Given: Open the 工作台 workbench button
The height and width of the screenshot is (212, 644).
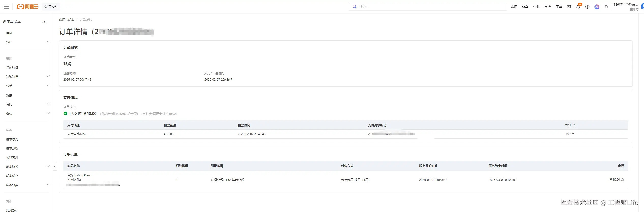Looking at the screenshot, I should (51, 7).
